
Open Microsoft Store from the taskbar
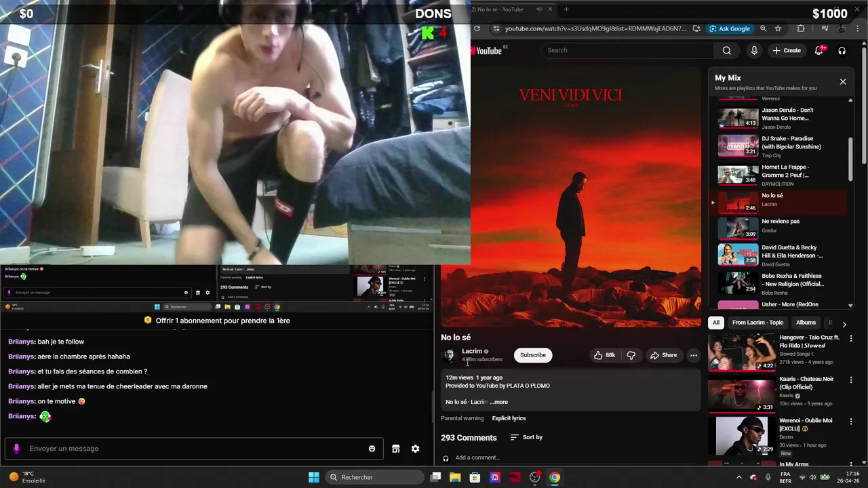(475, 477)
